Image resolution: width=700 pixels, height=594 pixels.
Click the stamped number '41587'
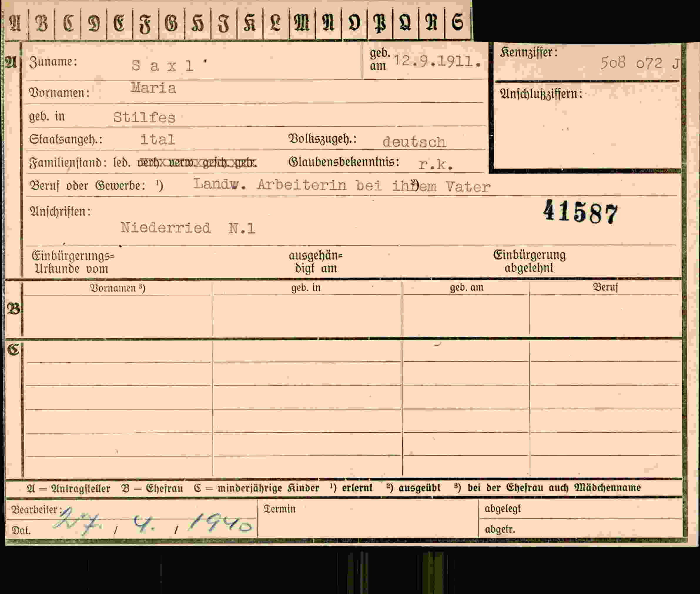click(x=580, y=212)
